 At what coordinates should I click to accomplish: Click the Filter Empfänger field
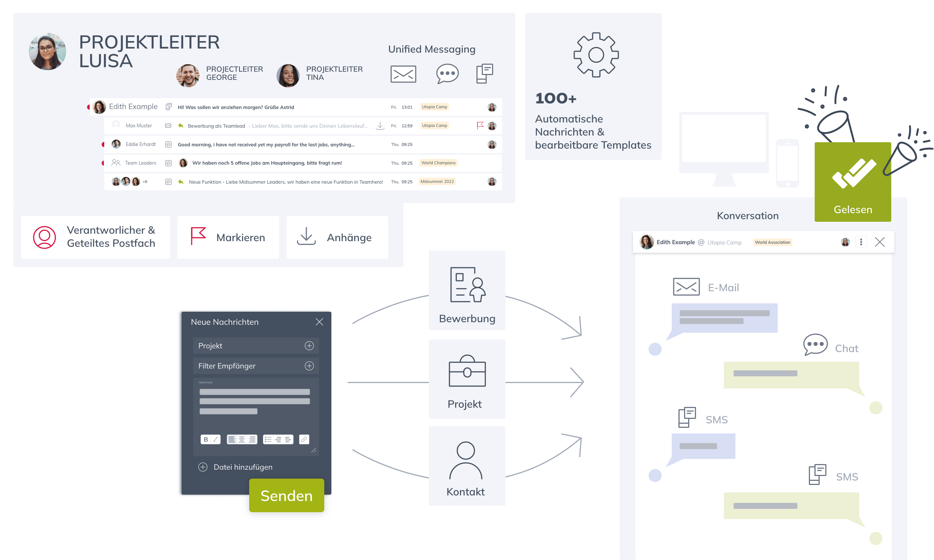tap(256, 365)
